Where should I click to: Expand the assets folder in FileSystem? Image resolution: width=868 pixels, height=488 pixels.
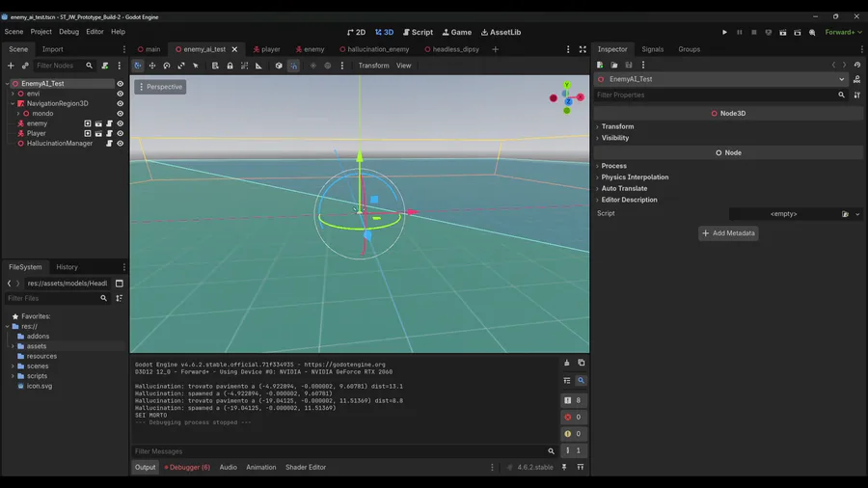point(13,346)
